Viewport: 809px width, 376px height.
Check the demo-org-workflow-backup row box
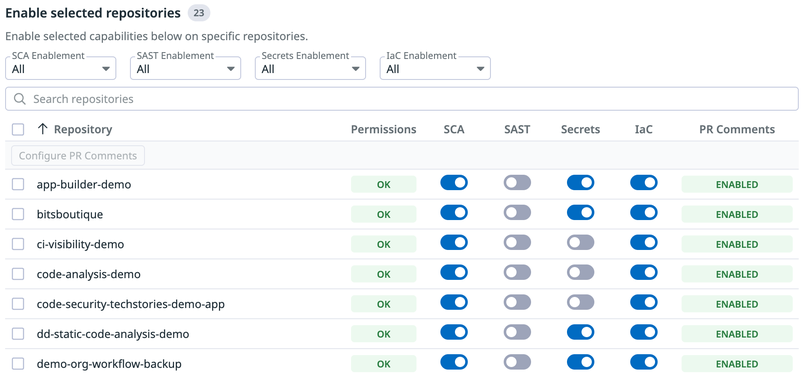point(18,364)
